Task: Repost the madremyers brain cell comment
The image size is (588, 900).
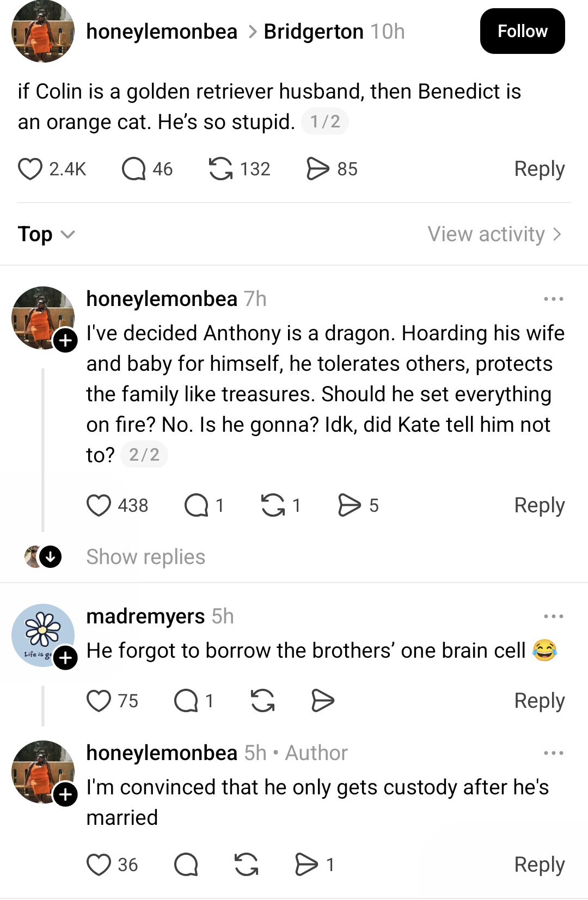Action: coord(262,701)
